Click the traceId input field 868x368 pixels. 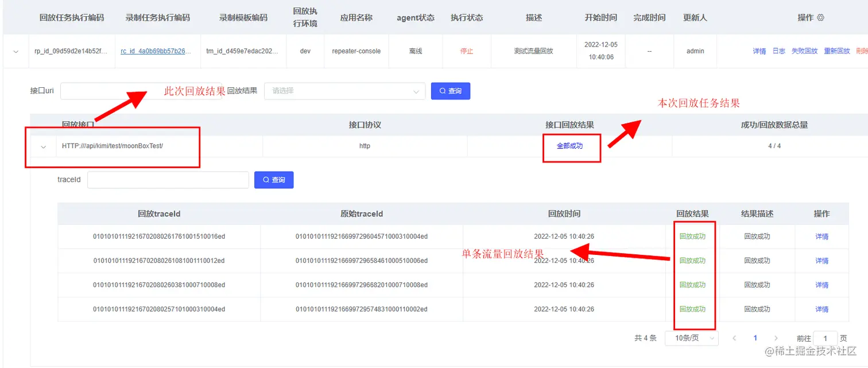(168, 180)
